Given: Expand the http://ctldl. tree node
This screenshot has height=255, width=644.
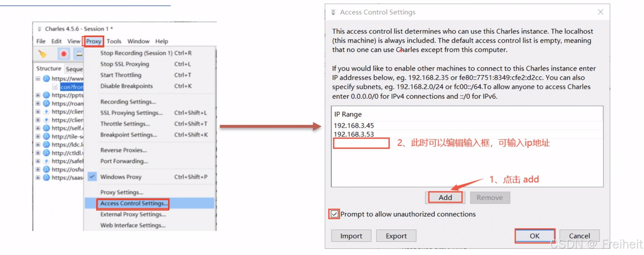Looking at the screenshot, I should click(38, 153).
